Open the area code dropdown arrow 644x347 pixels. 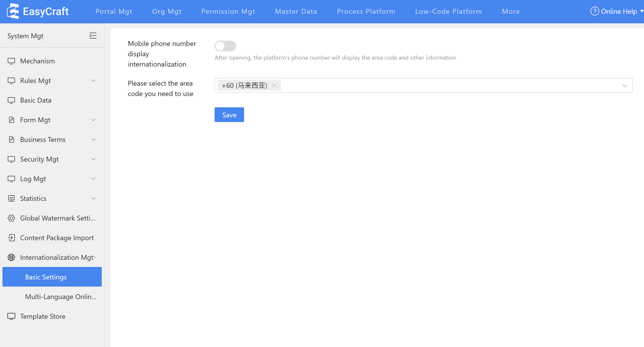624,85
